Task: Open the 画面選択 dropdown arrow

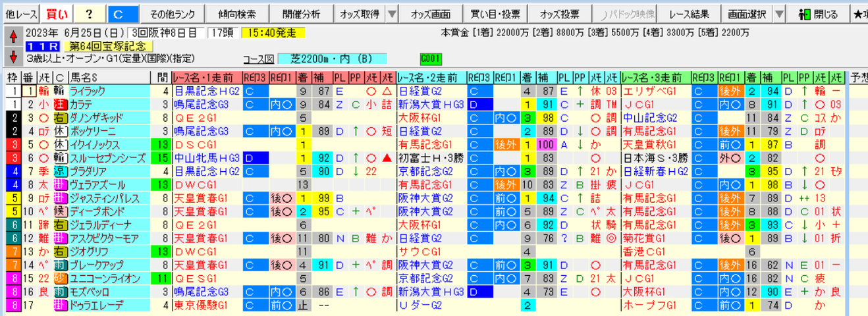Action: 779,14
